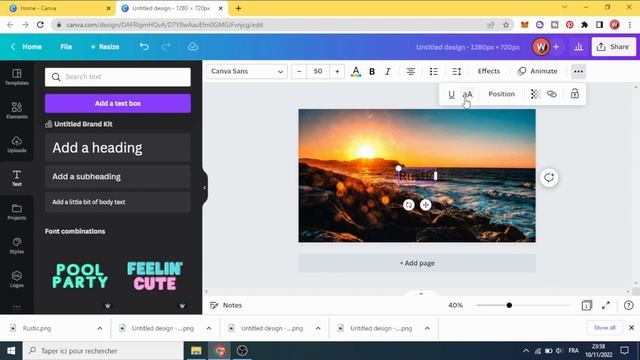The height and width of the screenshot is (360, 640).
Task: Click the Redo arrow icon
Action: [x=166, y=47]
